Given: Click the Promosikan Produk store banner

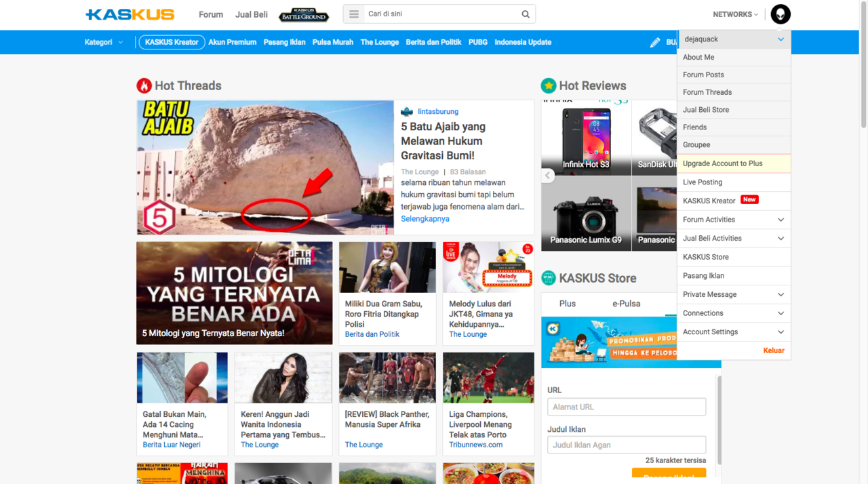Looking at the screenshot, I should coord(609,342).
